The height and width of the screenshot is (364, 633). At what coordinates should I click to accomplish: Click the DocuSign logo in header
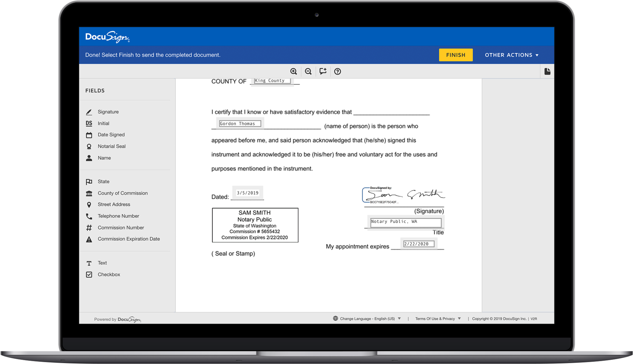107,37
